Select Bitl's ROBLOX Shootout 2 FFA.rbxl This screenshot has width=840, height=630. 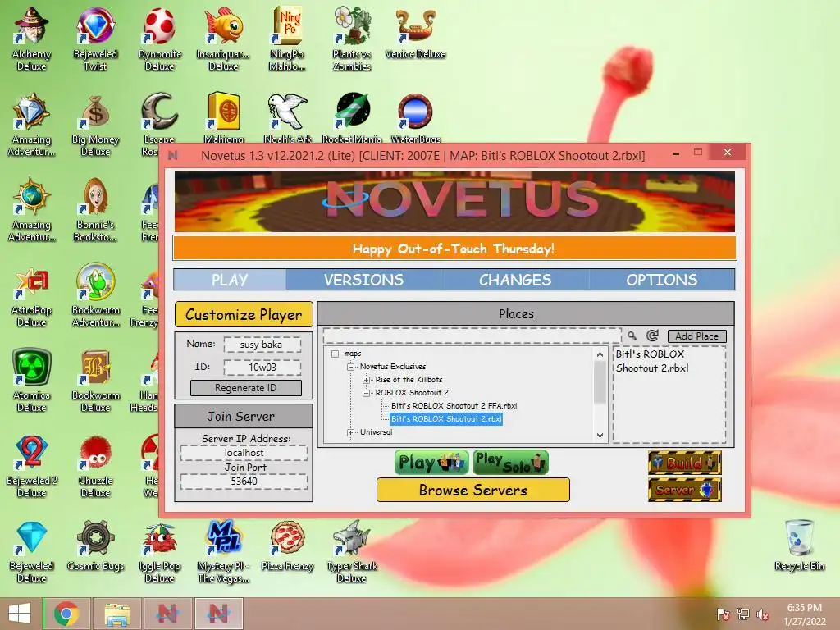click(x=454, y=405)
